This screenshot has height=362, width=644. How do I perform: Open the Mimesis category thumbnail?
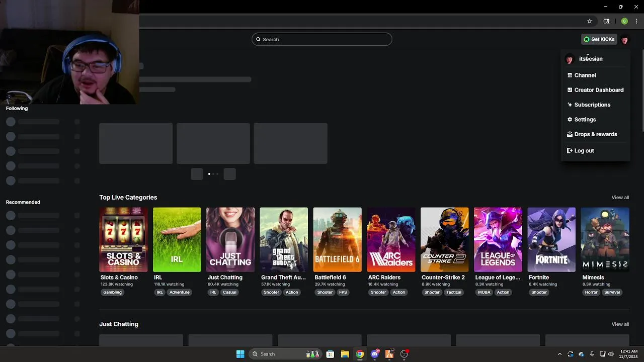point(605,240)
